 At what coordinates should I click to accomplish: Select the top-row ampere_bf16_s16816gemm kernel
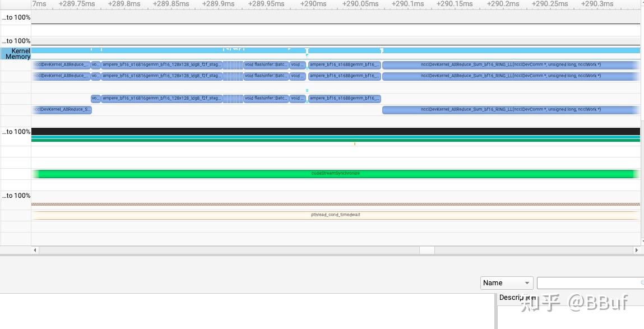point(162,64)
